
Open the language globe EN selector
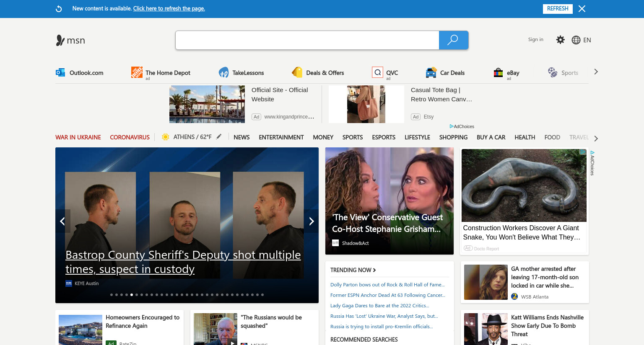coord(581,40)
